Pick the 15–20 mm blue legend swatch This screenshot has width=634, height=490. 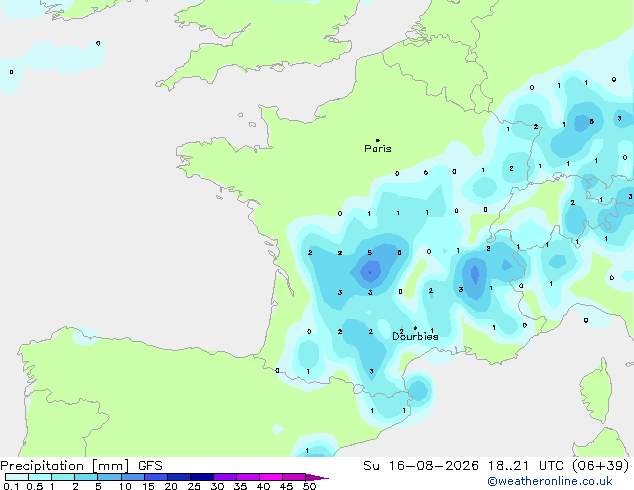pyautogui.click(x=155, y=477)
